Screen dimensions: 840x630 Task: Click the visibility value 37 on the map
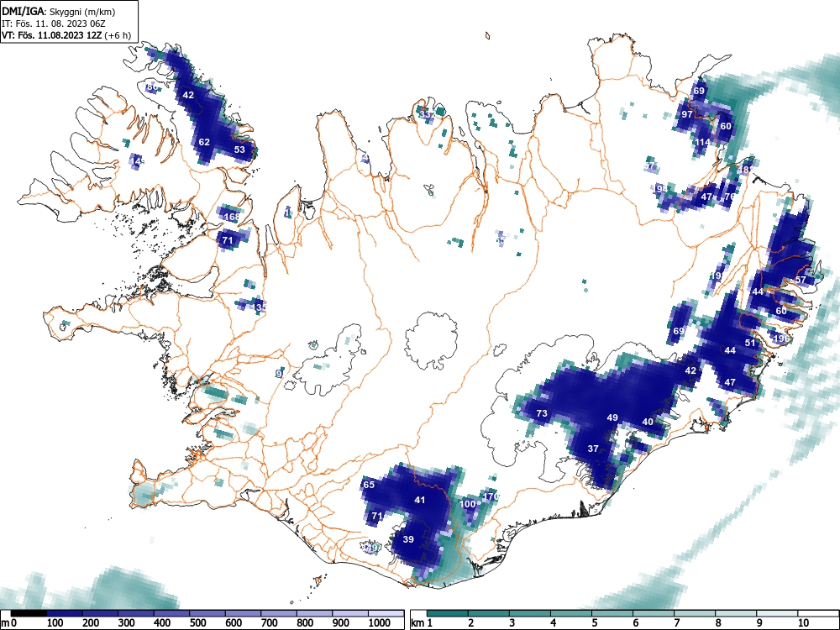tap(593, 449)
